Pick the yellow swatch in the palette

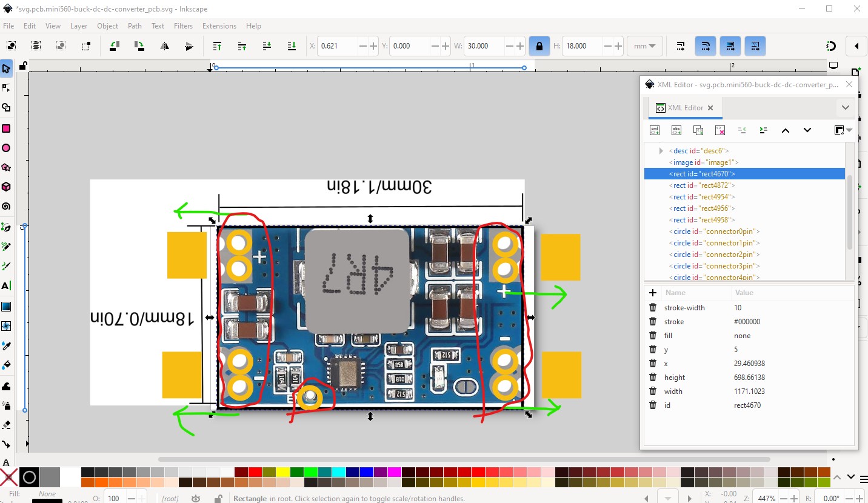click(282, 472)
